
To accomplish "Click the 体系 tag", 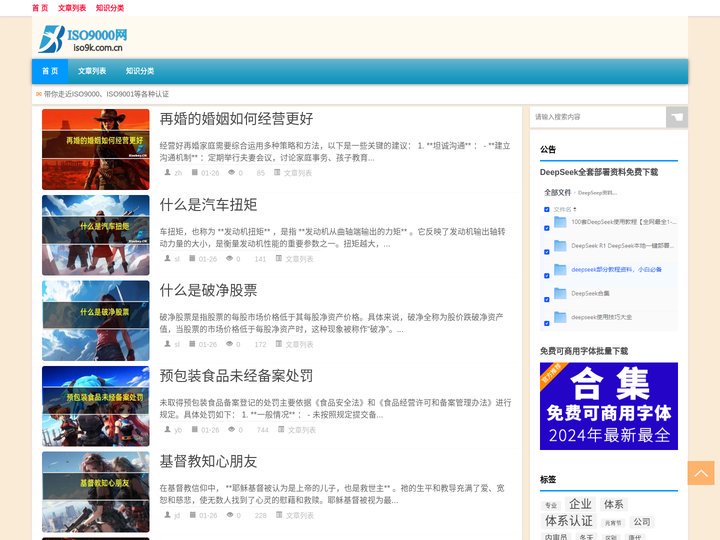I will 613,504.
